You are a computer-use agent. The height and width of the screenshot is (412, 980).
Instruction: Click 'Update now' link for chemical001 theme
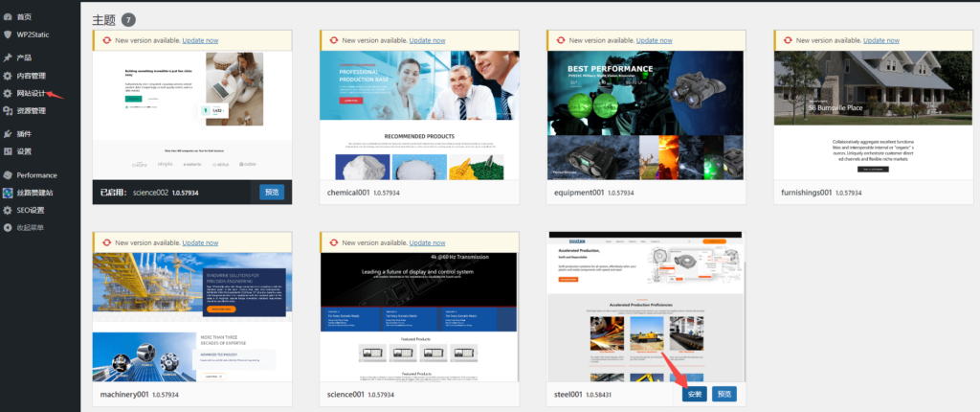pos(427,40)
